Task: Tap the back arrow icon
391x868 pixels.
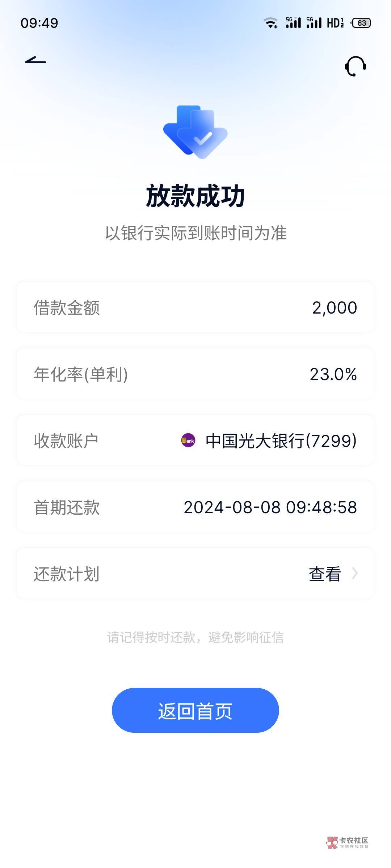Action: tap(35, 61)
